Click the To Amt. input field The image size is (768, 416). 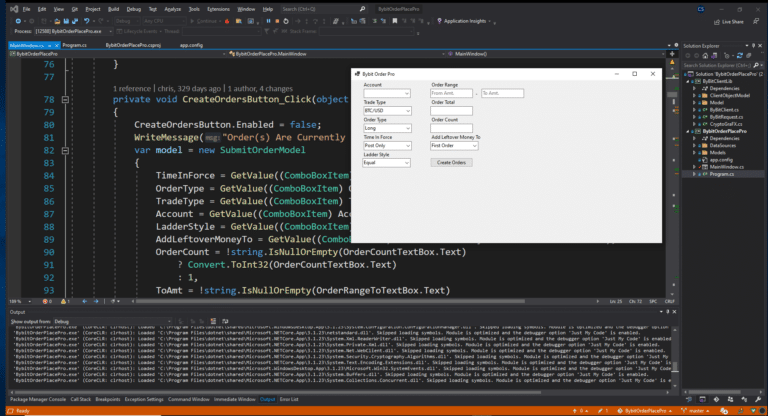click(503, 93)
